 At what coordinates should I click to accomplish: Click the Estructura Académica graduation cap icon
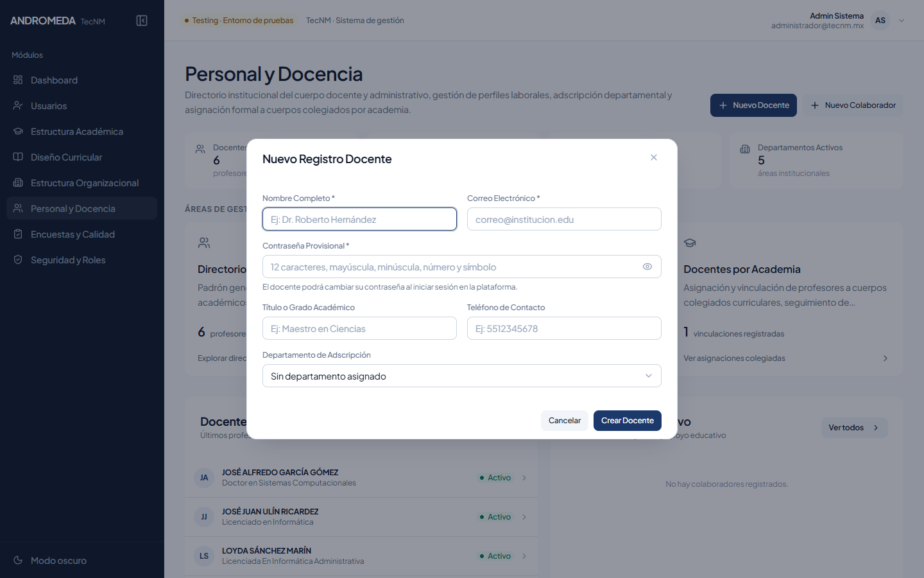point(18,131)
